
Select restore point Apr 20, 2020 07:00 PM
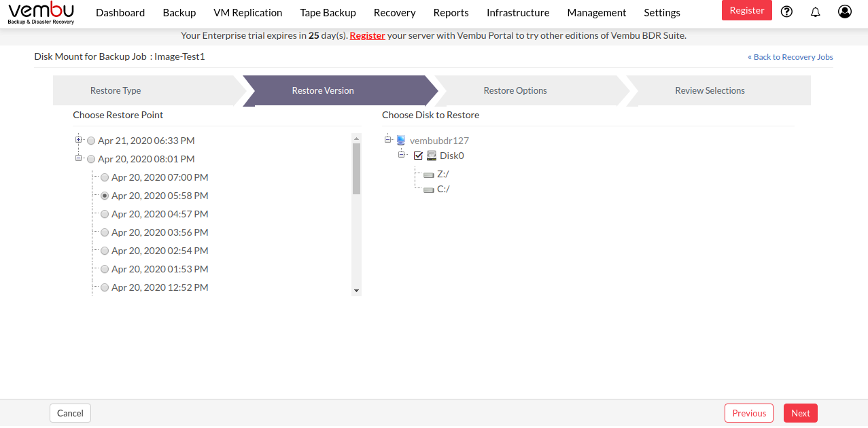pos(105,177)
